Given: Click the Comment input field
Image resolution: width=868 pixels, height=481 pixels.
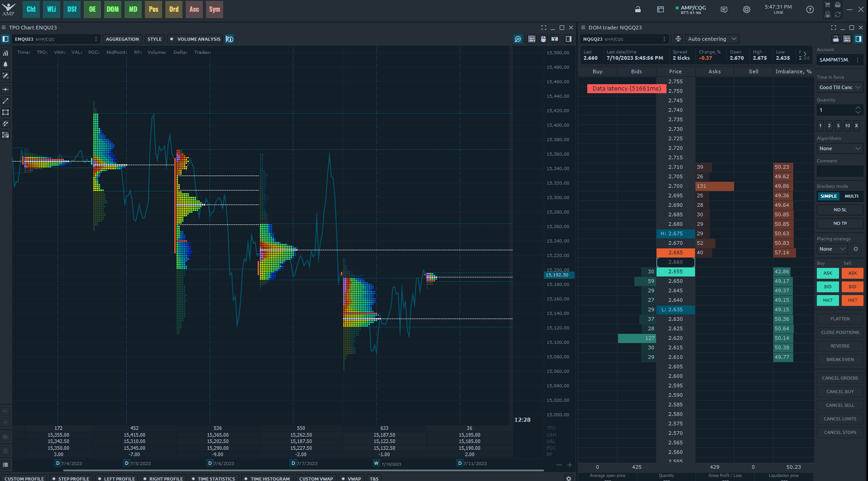Looking at the screenshot, I should [839, 171].
